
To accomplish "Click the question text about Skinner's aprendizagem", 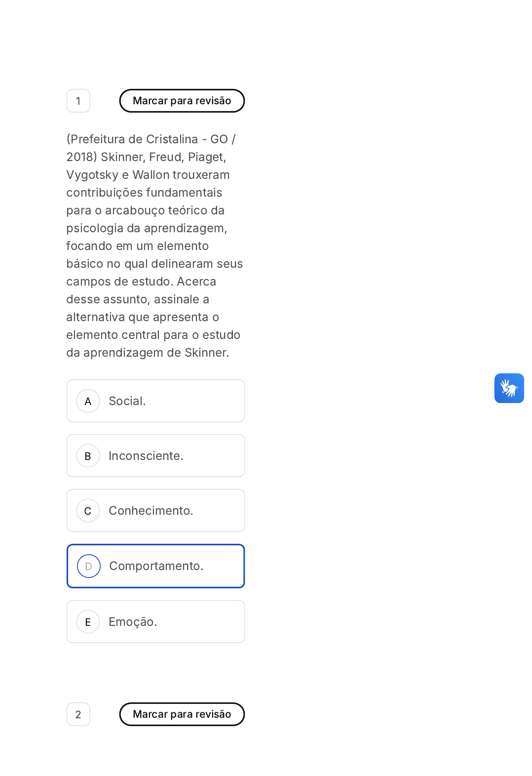I will [x=155, y=246].
